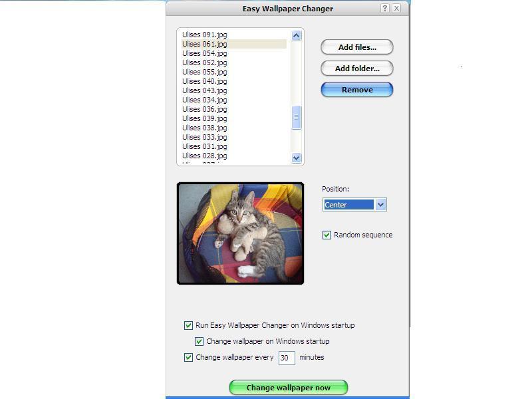
Task: Select Ulises 091.jpg in the list
Action: (205, 35)
